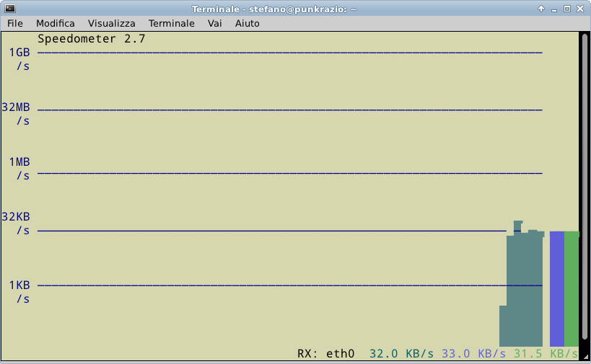Click the roll-up arrow button in title bar
591x364 pixels.
tap(541, 9)
